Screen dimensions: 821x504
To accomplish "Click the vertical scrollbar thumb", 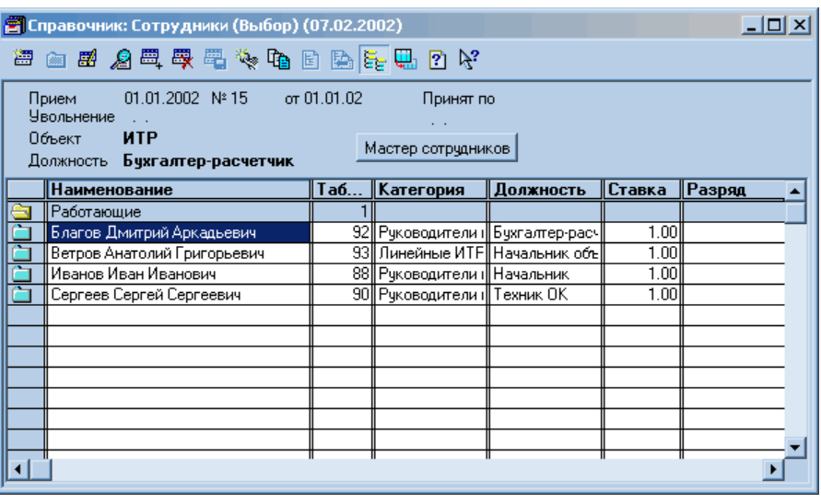I will (x=795, y=213).
